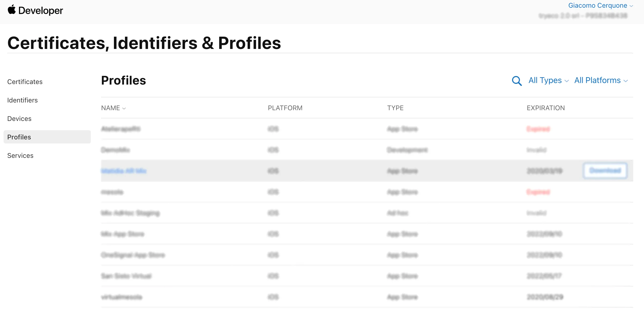Open the Devices section
644x329 pixels.
click(x=19, y=119)
